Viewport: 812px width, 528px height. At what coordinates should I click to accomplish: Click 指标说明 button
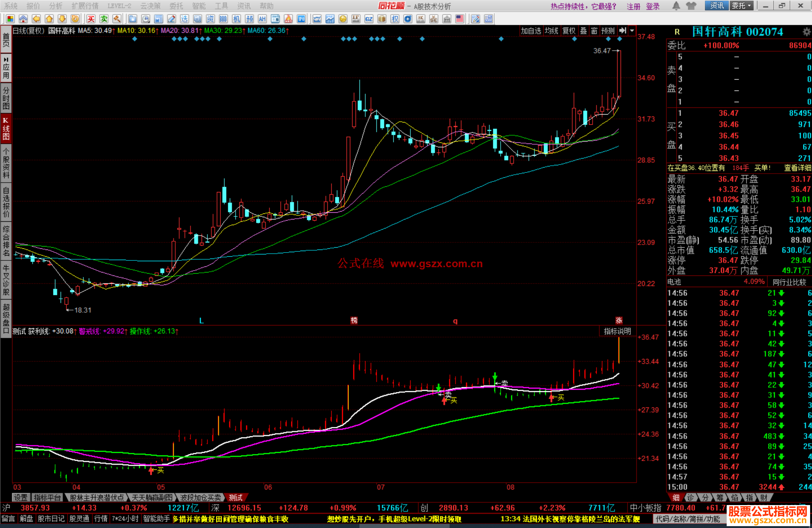tap(617, 331)
